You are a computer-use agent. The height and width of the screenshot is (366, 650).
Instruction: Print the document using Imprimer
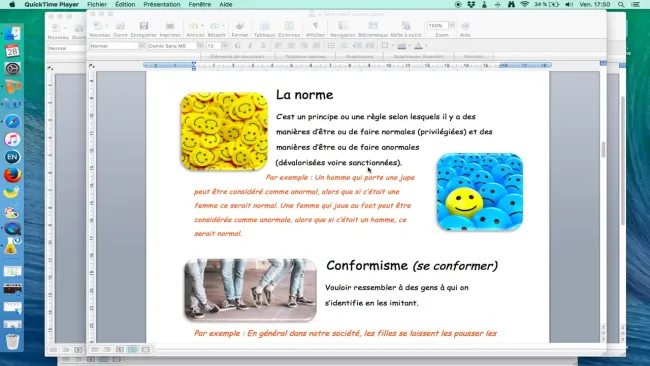tap(170, 26)
